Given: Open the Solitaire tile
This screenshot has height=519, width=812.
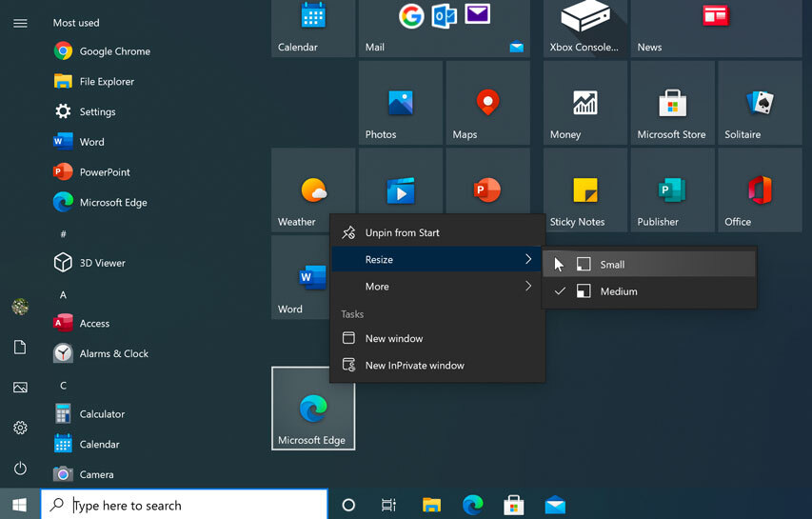Looking at the screenshot, I should tap(760, 103).
